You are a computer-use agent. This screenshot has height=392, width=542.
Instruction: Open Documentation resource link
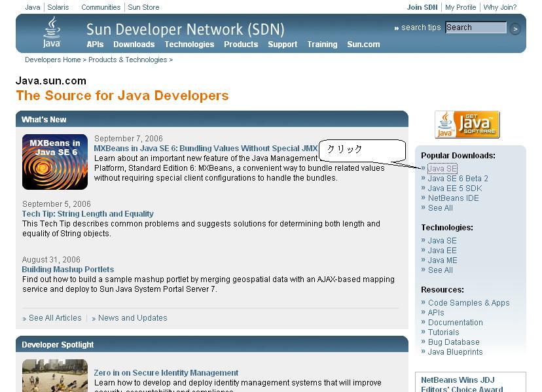click(x=456, y=323)
